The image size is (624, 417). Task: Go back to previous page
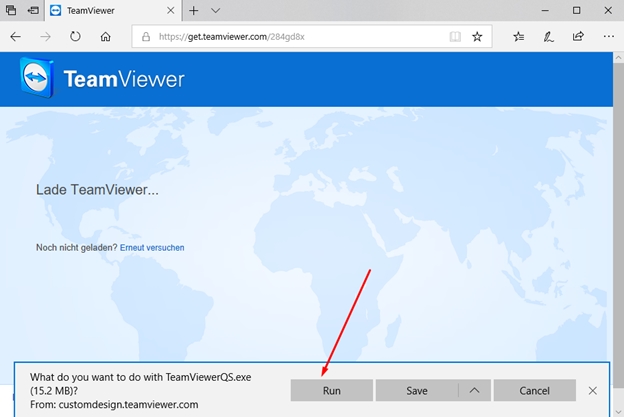(16, 37)
